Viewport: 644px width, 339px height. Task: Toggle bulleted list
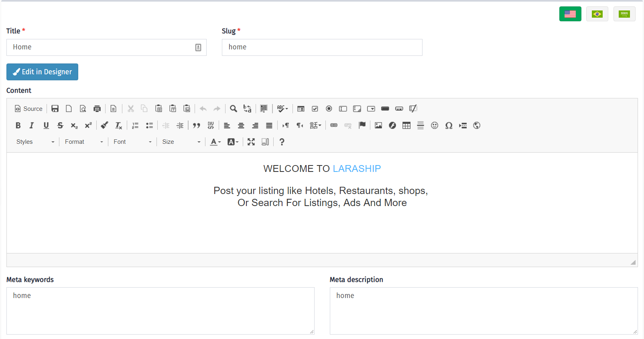click(x=149, y=126)
